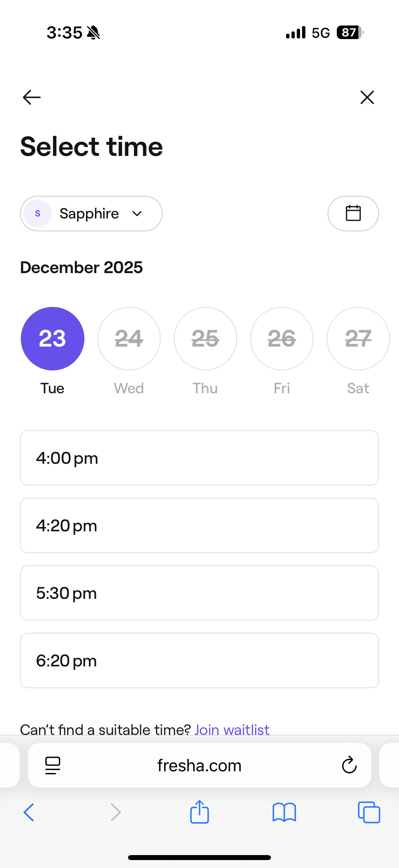Viewport: 399px width, 868px height.
Task: Tap the Safari page settings icon
Action: coord(53,765)
